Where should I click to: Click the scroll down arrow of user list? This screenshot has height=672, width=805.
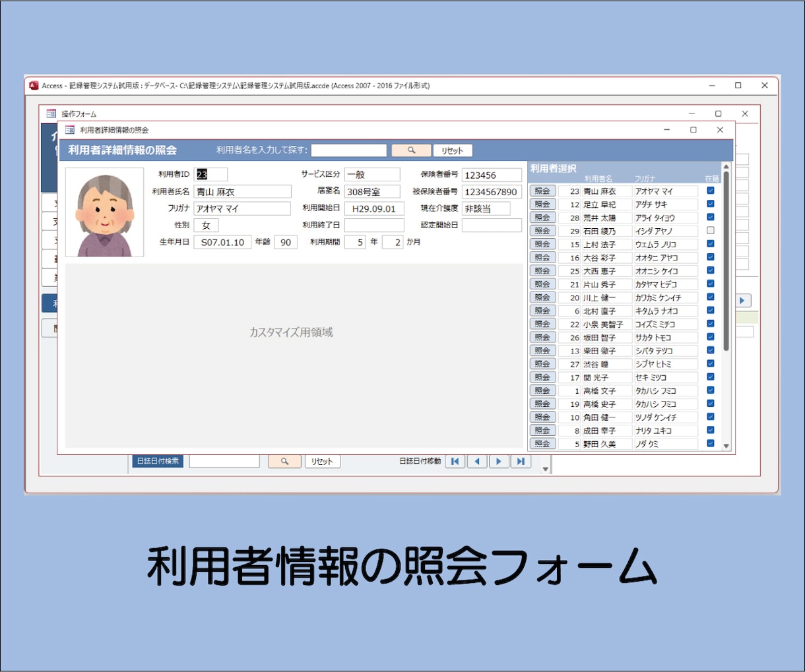pyautogui.click(x=726, y=446)
